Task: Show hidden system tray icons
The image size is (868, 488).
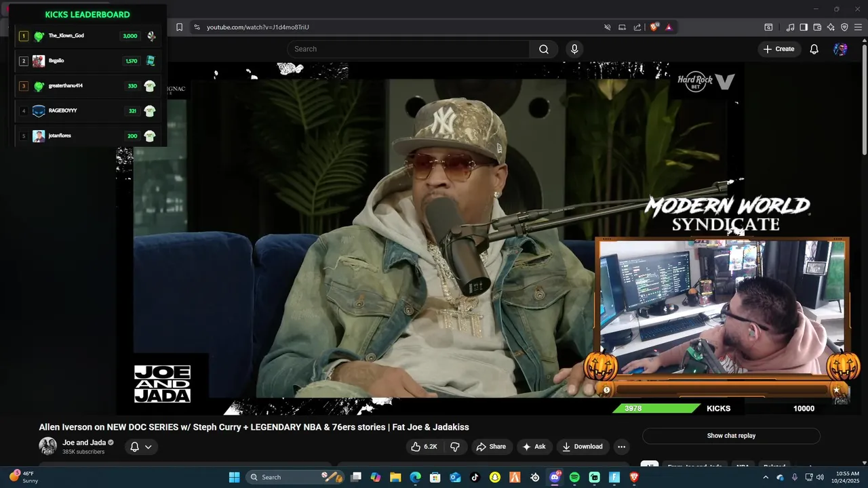Action: (766, 477)
